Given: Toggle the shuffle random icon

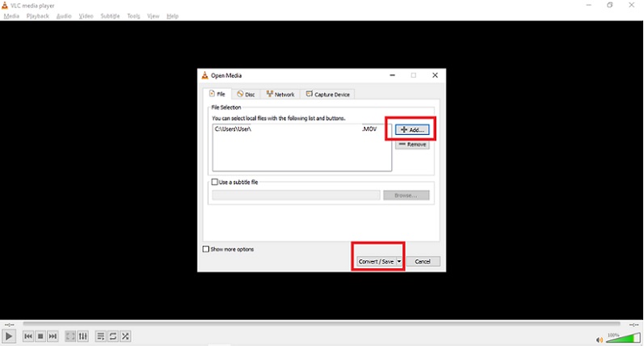Looking at the screenshot, I should (125, 336).
